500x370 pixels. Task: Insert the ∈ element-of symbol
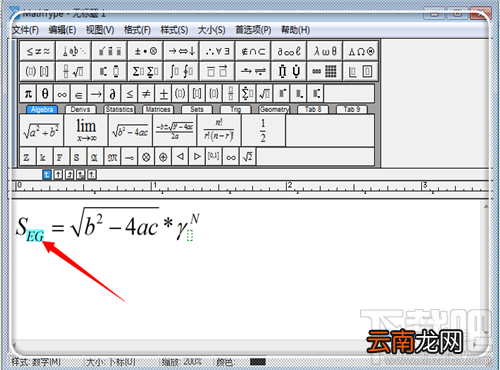tap(79, 94)
